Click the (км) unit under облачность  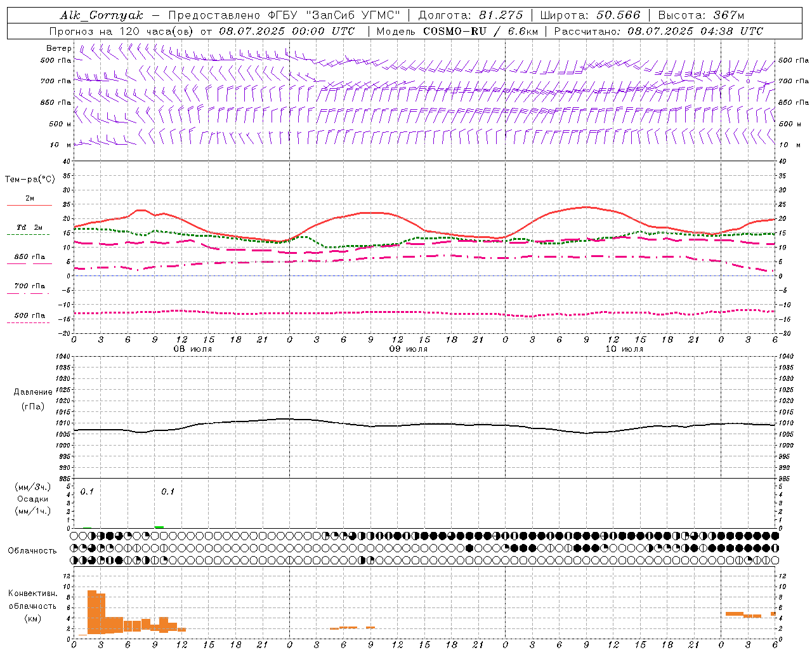pyautogui.click(x=33, y=618)
